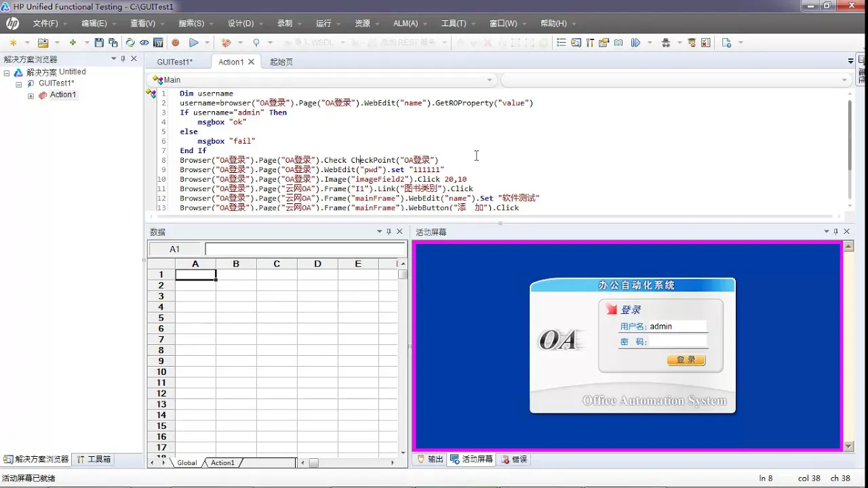
Task: Click the blue step-run icon in toolbar
Action: click(635, 43)
